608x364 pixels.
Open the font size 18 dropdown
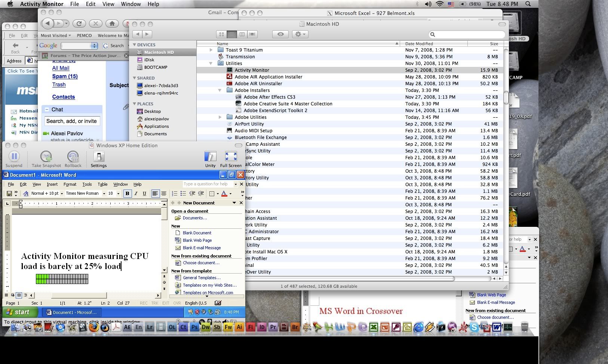click(x=118, y=193)
